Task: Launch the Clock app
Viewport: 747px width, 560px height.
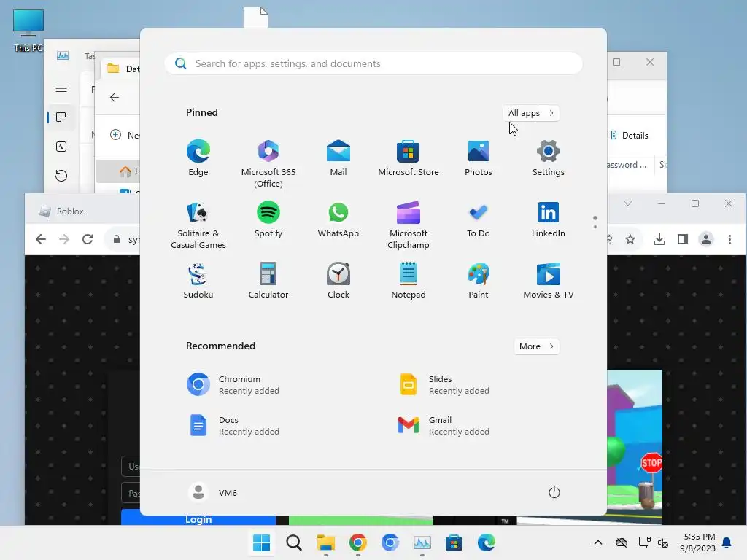Action: [x=338, y=281]
